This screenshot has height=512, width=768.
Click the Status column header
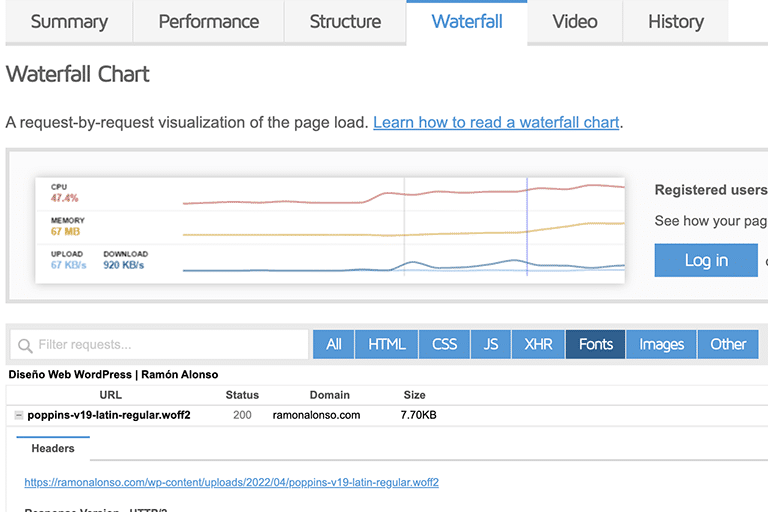[242, 395]
